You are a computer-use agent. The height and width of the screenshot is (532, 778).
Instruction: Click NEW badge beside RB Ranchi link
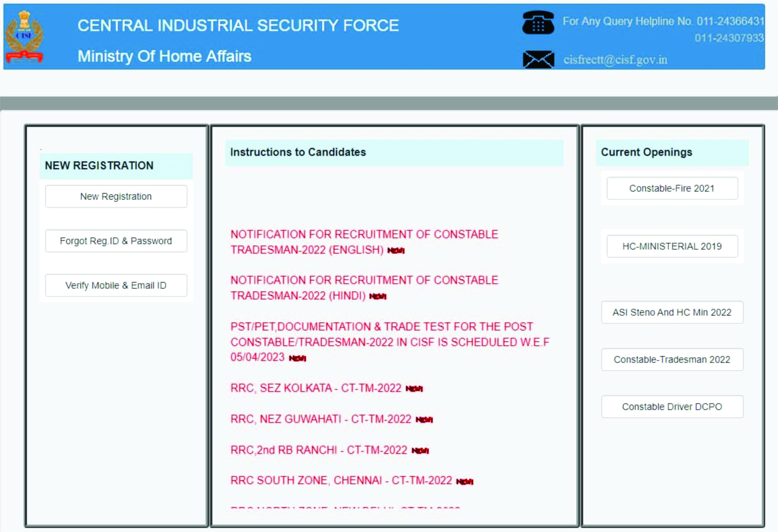pos(420,451)
